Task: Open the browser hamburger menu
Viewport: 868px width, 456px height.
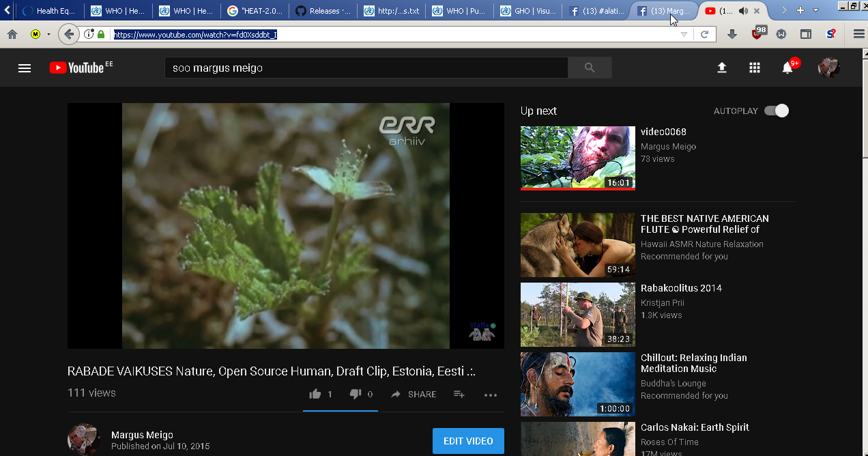Action: click(858, 34)
